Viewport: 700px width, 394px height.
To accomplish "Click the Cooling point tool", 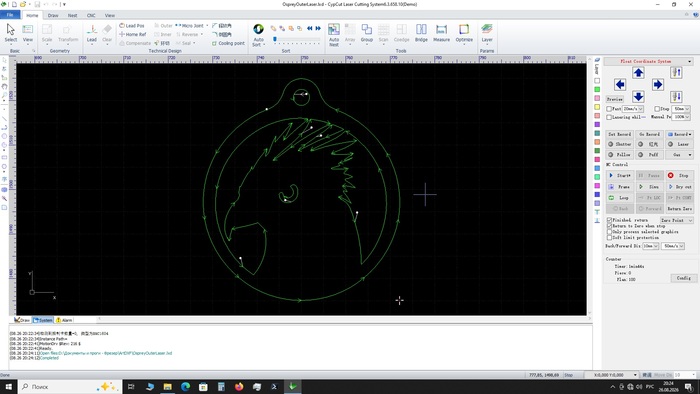I will (228, 43).
